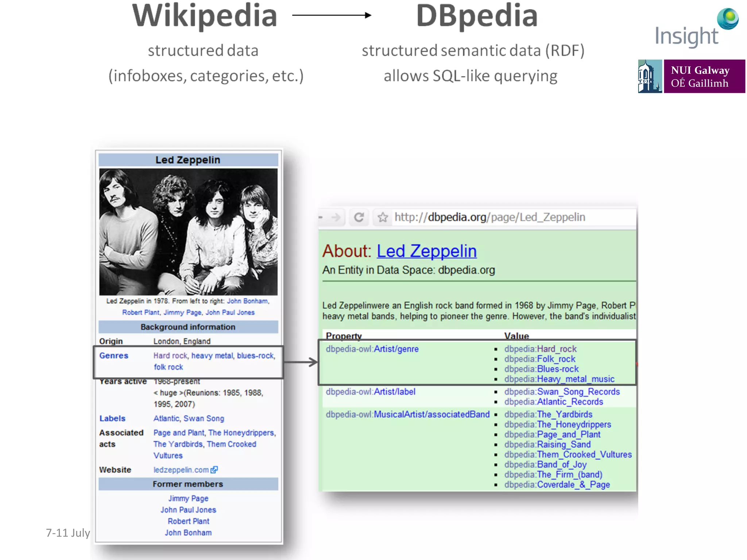
Task: Click the dbpedia:Swan_Song_Records link
Action: [x=562, y=392]
